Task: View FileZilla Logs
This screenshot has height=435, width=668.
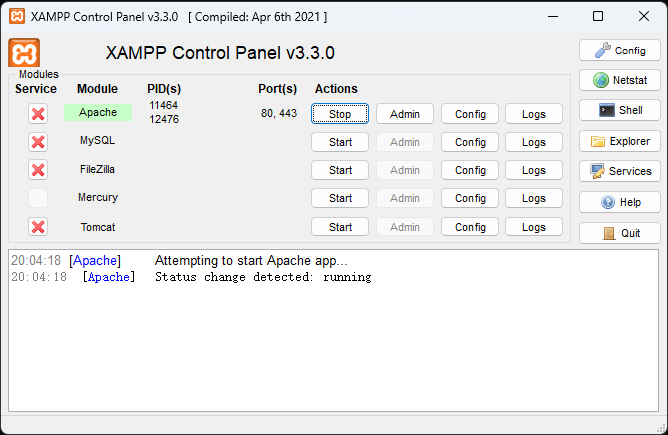Action: tap(534, 170)
